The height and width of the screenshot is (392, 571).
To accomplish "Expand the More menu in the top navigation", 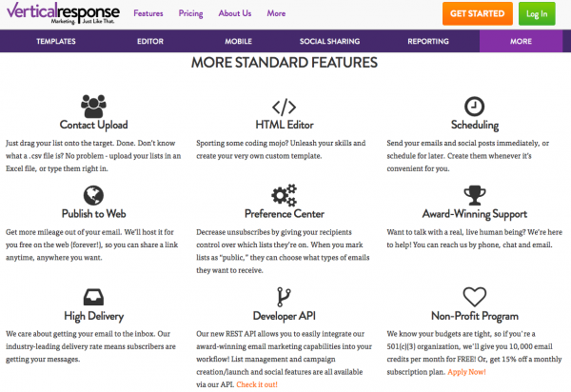I will [x=277, y=13].
